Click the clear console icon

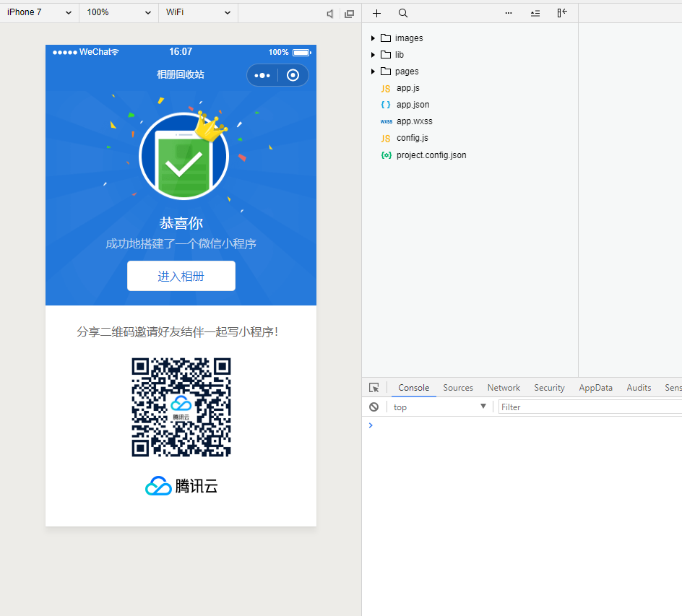click(374, 407)
